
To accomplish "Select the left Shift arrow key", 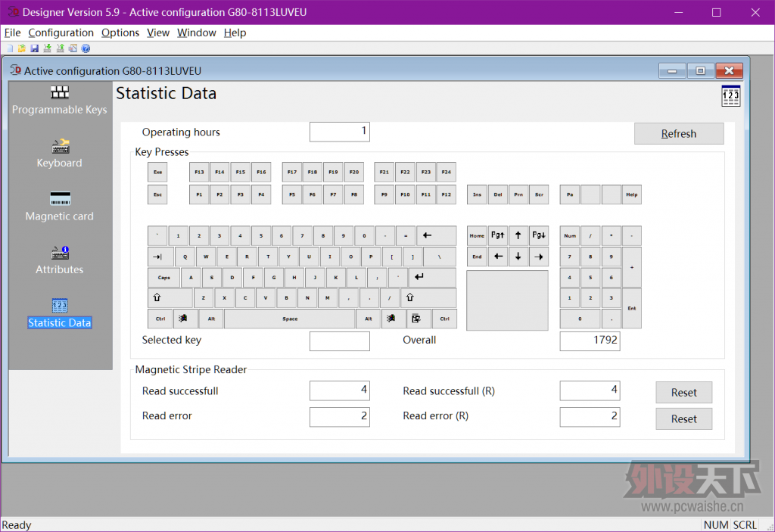I will coord(170,298).
